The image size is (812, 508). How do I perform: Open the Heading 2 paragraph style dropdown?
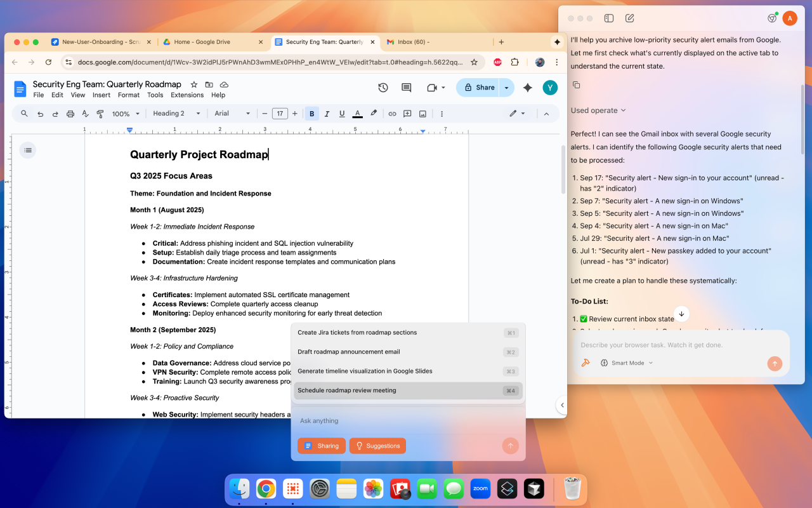click(177, 114)
